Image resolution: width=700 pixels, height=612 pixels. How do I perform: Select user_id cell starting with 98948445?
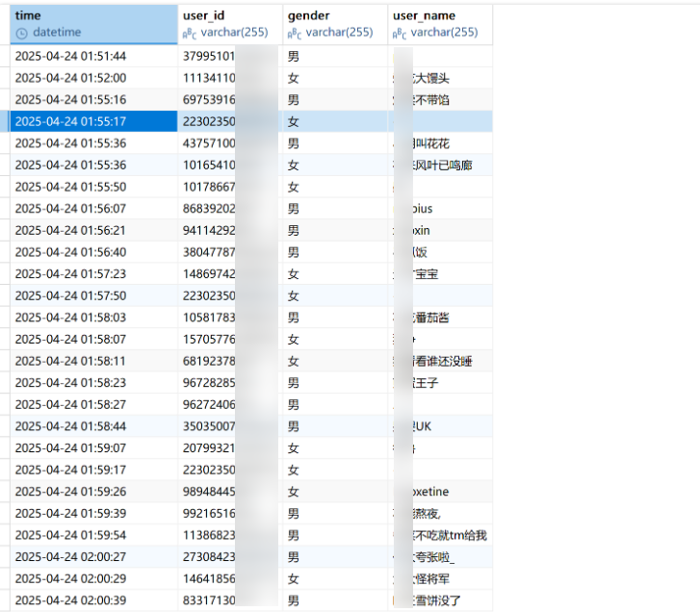point(209,492)
